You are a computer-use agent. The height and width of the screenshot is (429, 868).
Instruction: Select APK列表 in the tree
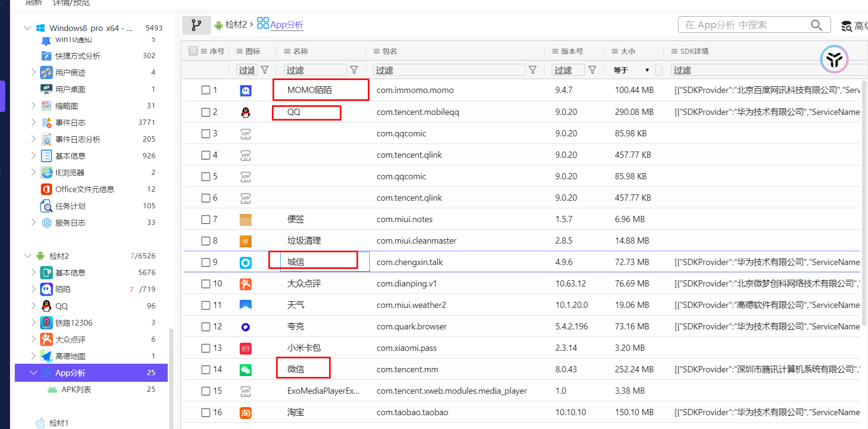pos(76,389)
